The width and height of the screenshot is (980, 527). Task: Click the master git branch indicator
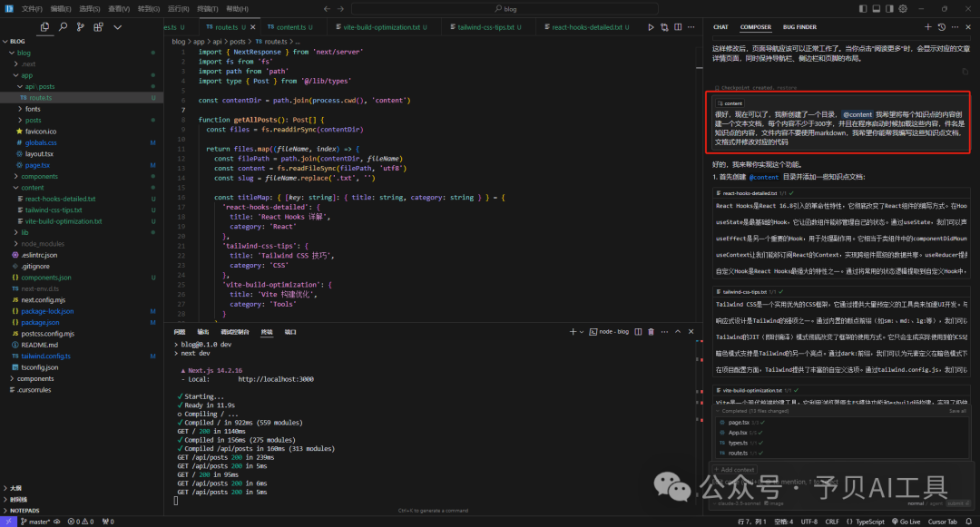pyautogui.click(x=35, y=522)
